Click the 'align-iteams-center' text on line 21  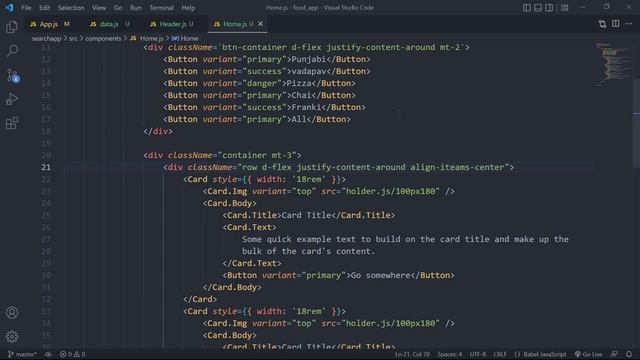pyautogui.click(x=457, y=167)
